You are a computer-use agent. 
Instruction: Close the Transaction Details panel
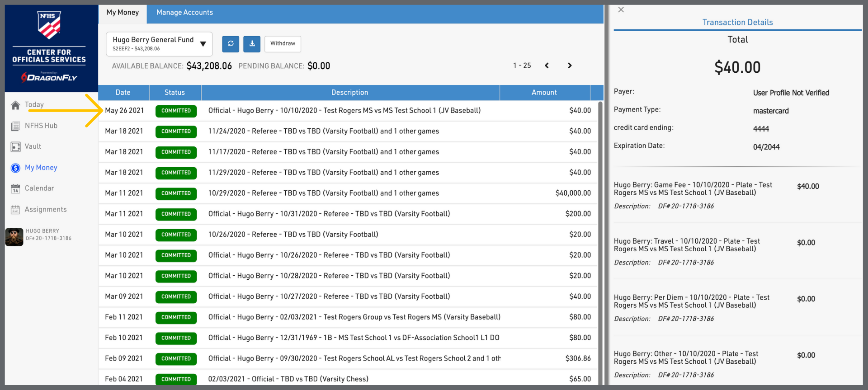click(621, 10)
